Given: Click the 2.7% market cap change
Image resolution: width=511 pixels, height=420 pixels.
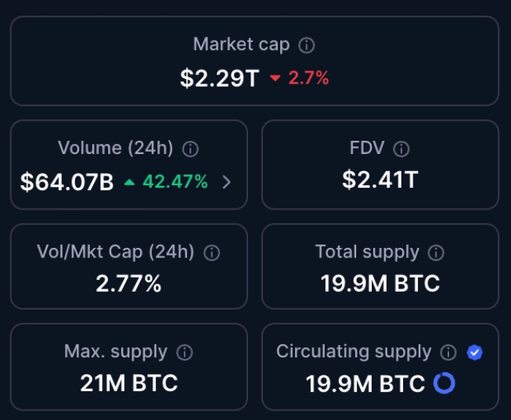Looking at the screenshot, I should (x=308, y=78).
